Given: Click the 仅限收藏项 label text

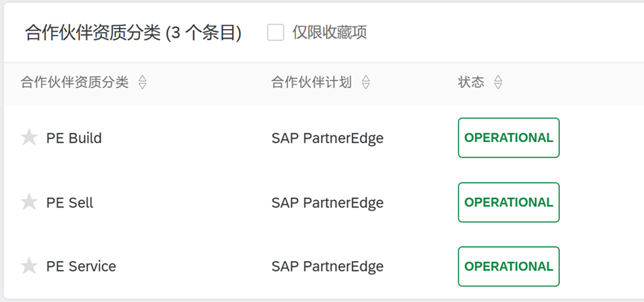Looking at the screenshot, I should (329, 33).
